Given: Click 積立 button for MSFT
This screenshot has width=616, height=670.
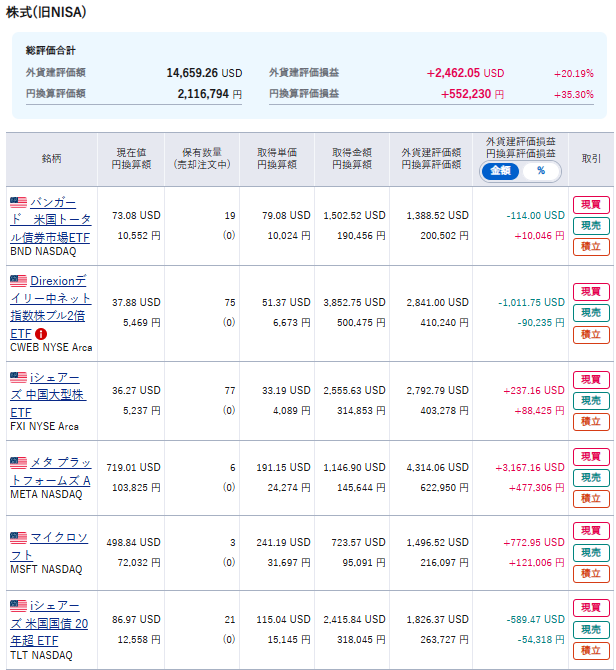Looking at the screenshot, I should [x=591, y=573].
